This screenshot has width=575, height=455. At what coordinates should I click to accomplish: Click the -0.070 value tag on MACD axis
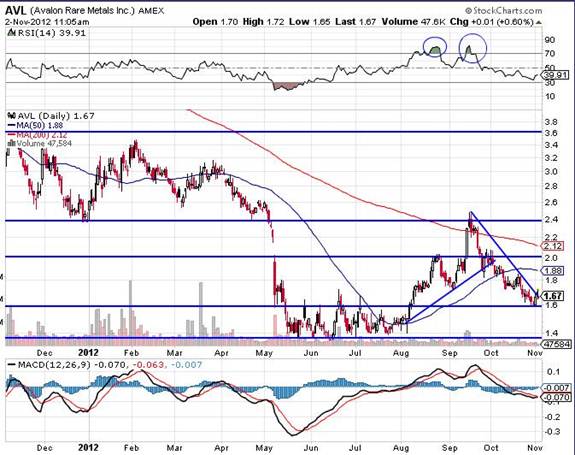pyautogui.click(x=557, y=397)
